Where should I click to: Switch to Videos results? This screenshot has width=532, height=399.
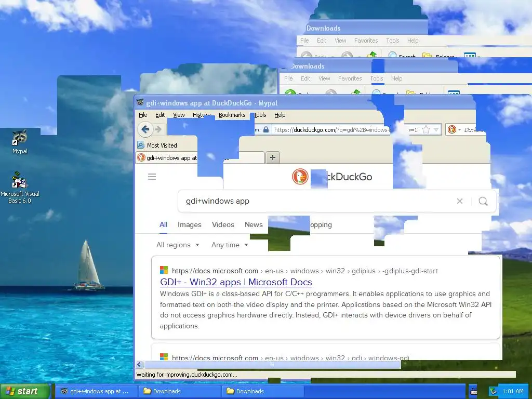tap(223, 224)
